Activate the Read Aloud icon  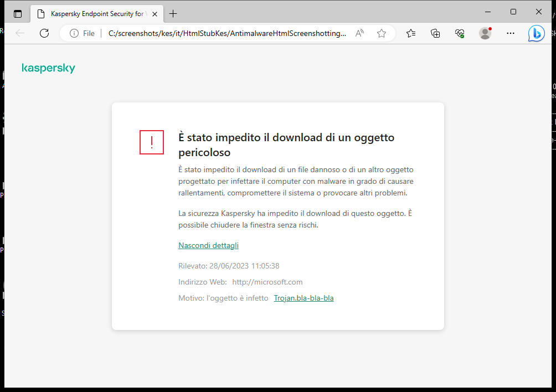click(x=359, y=33)
